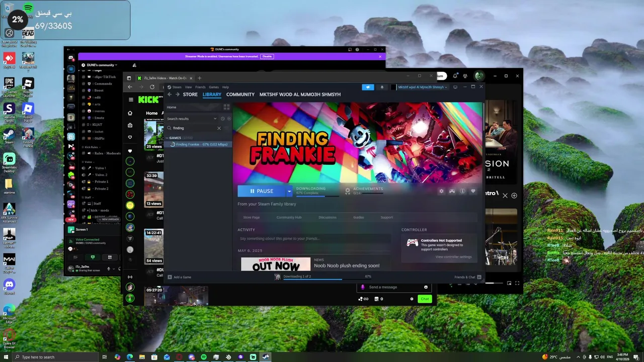644x362 pixels.
Task: Toggle Discord microphone mute
Action: point(109,268)
